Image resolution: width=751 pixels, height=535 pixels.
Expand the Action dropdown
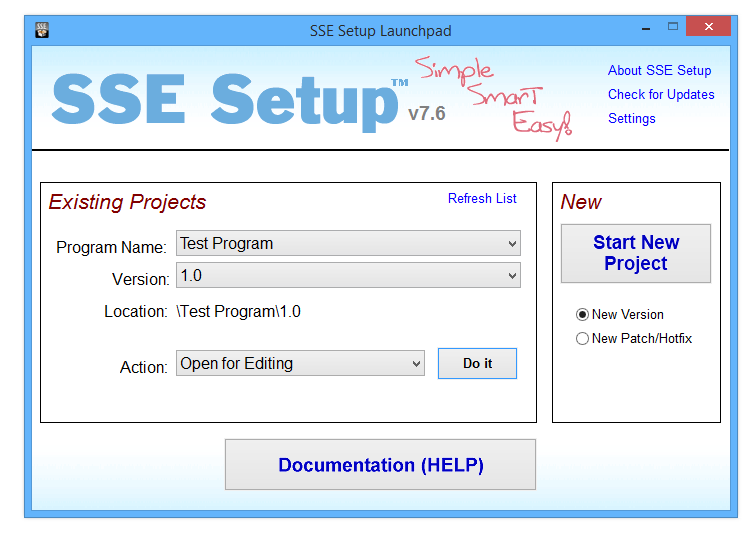[300, 364]
